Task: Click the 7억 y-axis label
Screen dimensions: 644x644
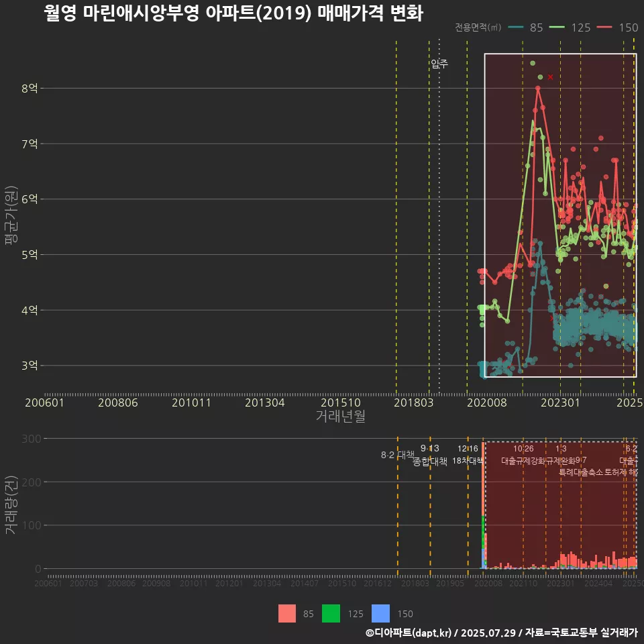Action: point(30,144)
